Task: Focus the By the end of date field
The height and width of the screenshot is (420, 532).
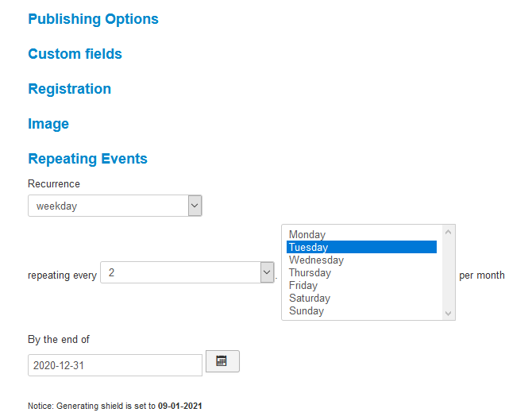Action: coord(115,365)
